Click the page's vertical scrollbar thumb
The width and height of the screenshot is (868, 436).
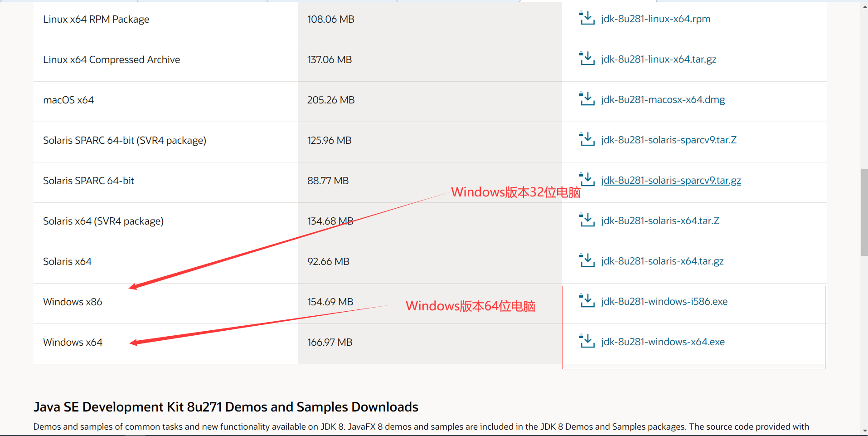tap(864, 212)
